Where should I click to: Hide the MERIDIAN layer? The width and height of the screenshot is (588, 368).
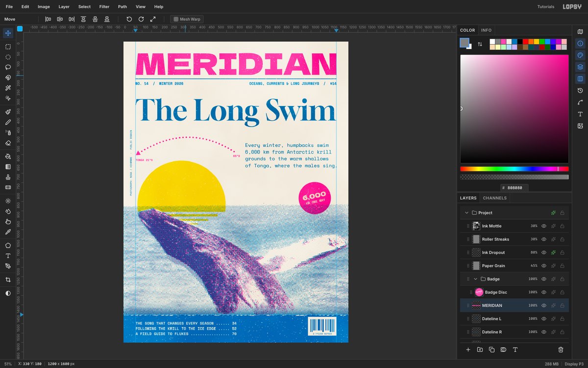point(543,306)
